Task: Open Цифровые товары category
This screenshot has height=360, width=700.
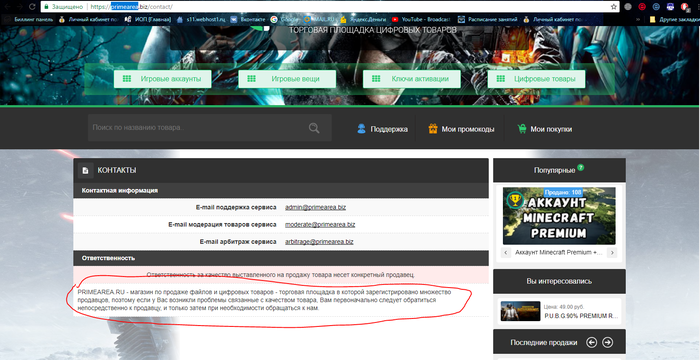Action: tap(537, 79)
